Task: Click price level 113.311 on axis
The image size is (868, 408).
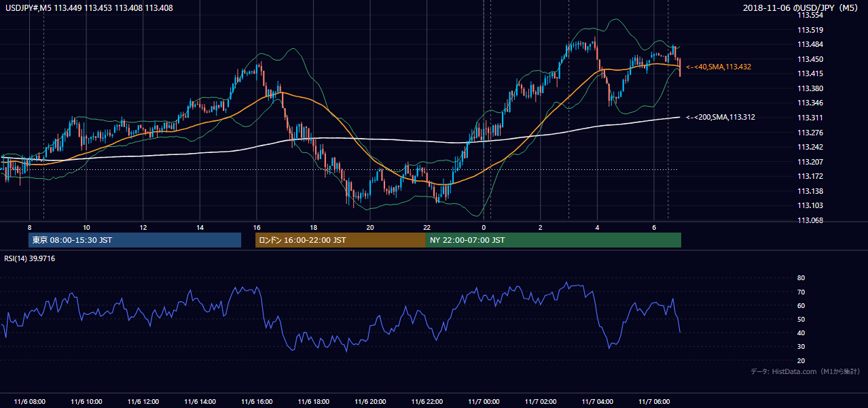Action: click(x=810, y=118)
